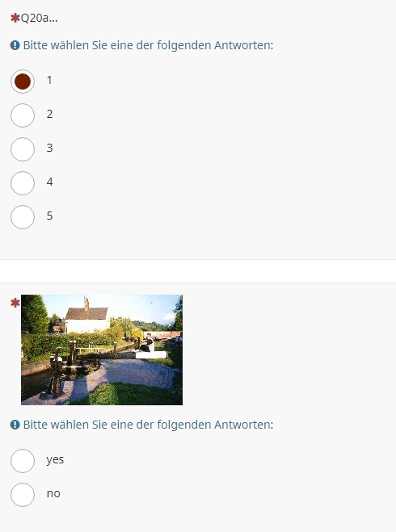Click the first 'Bitte wählen Sie' hint text
This screenshot has width=396, height=532.
click(148, 45)
